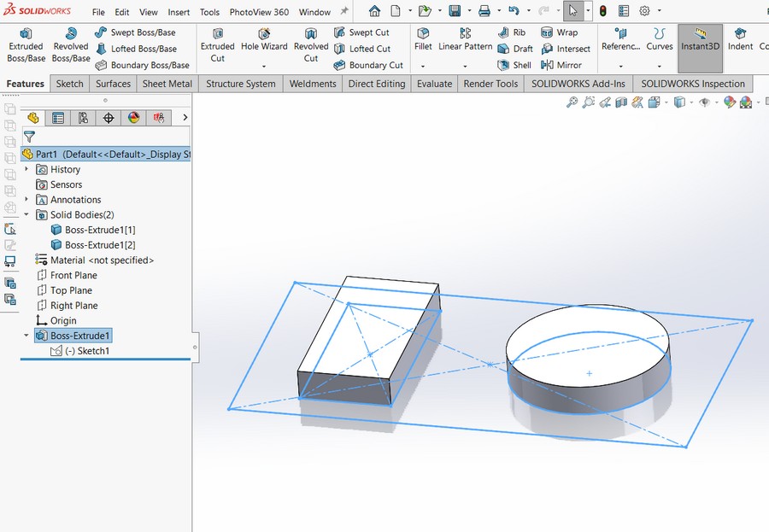
Task: Open the PropertyManager tab
Action: pyautogui.click(x=58, y=118)
